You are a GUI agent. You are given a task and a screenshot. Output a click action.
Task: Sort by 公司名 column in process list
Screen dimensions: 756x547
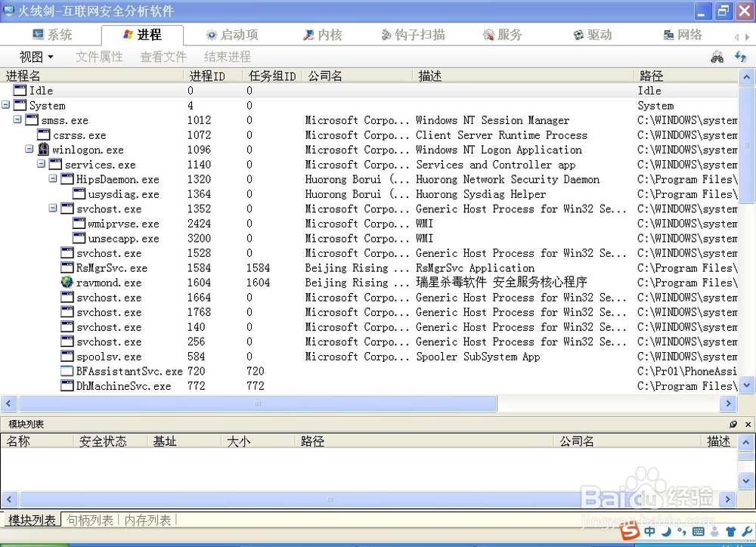tap(358, 76)
